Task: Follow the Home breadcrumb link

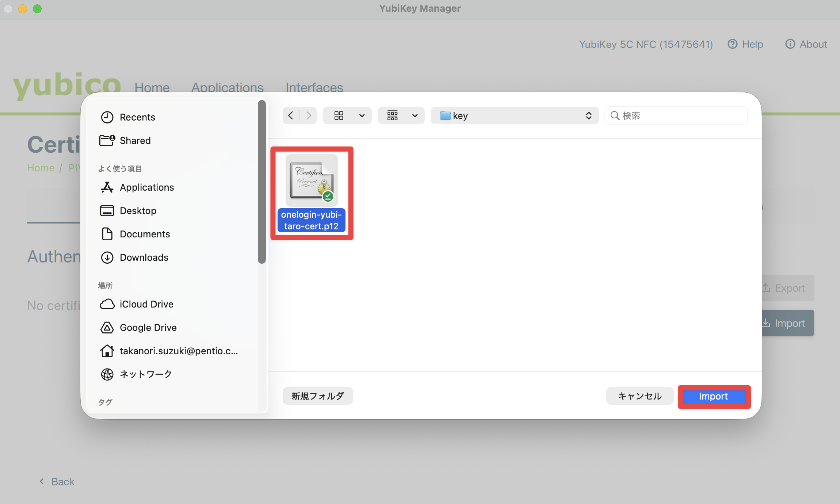Action: pos(41,168)
